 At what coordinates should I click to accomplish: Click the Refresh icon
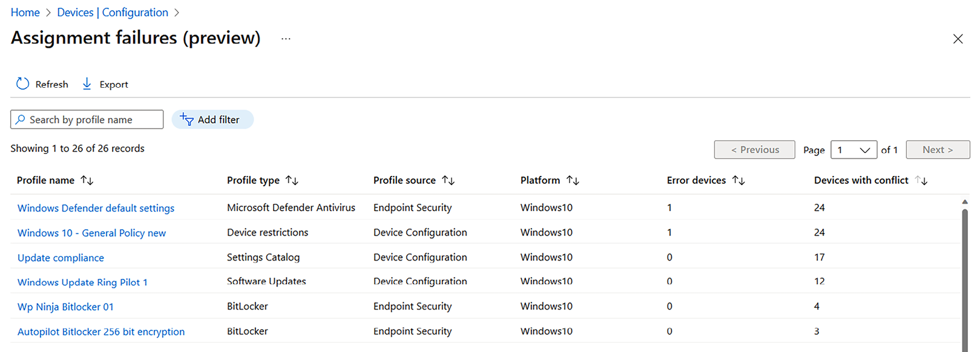(22, 84)
